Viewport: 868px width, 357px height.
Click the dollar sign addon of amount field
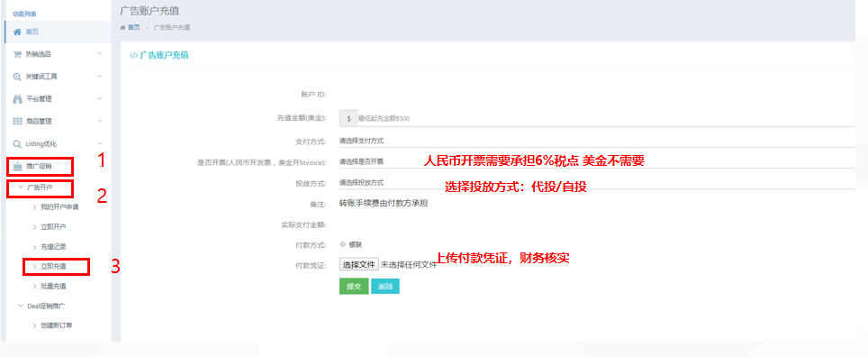coord(348,118)
